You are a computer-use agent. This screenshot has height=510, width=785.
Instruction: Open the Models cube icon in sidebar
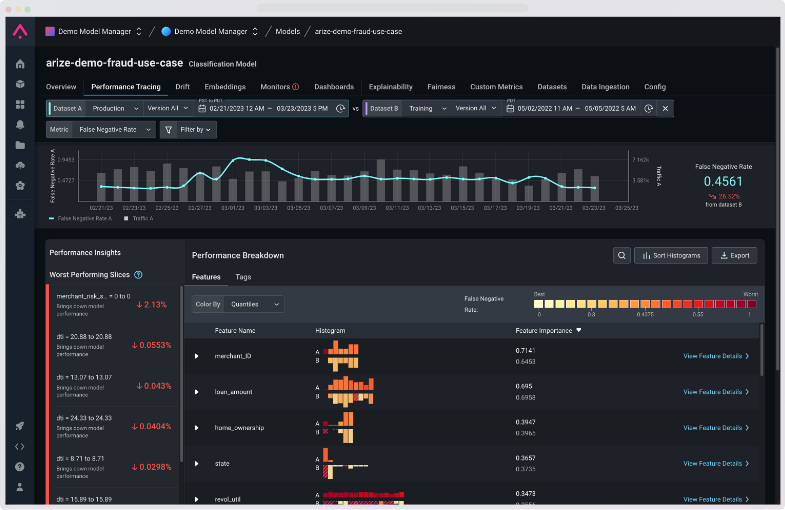[x=20, y=84]
